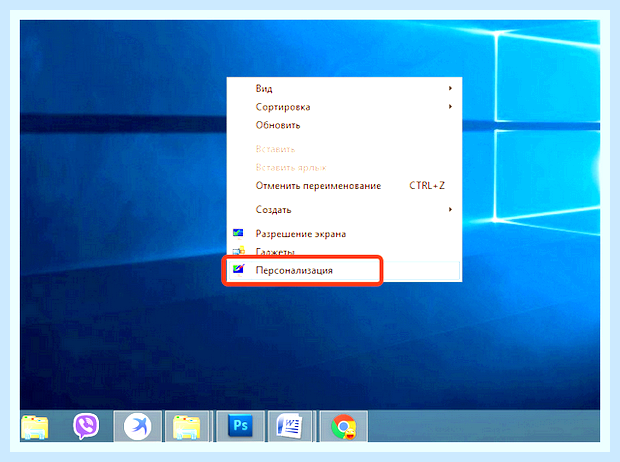620x462 pixels.
Task: Open Google Chrome from taskbar
Action: tap(343, 427)
